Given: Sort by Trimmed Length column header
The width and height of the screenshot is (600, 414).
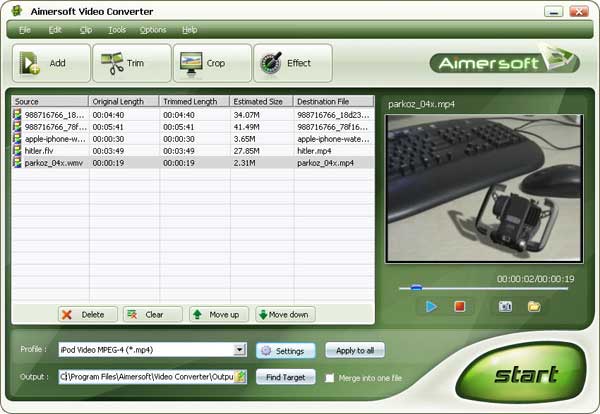Looking at the screenshot, I should pyautogui.click(x=194, y=101).
